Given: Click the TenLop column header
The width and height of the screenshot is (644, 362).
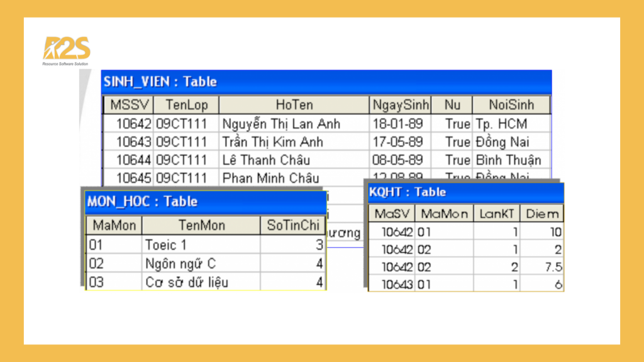Looking at the screenshot, I should pyautogui.click(x=186, y=105).
